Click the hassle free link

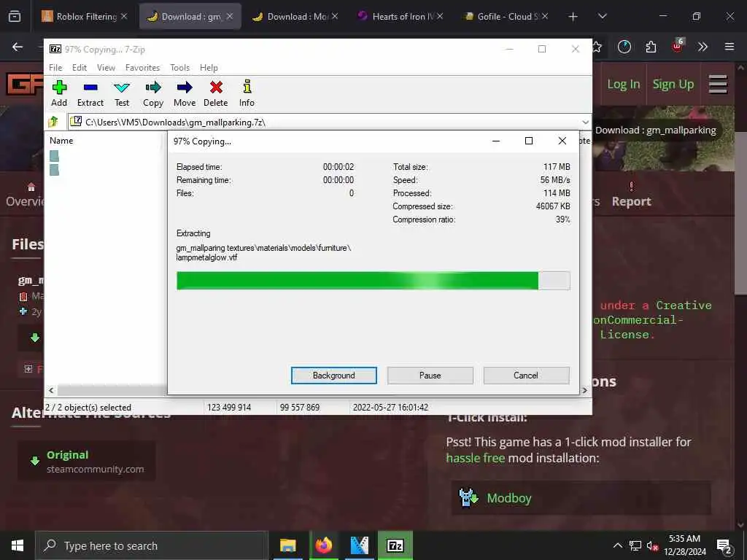(x=476, y=458)
